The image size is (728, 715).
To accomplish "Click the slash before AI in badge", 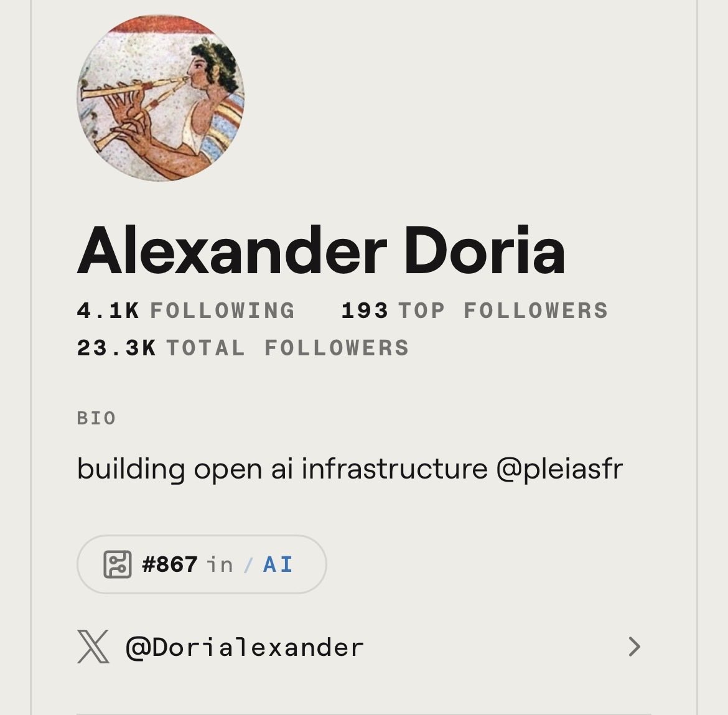I will click(248, 565).
